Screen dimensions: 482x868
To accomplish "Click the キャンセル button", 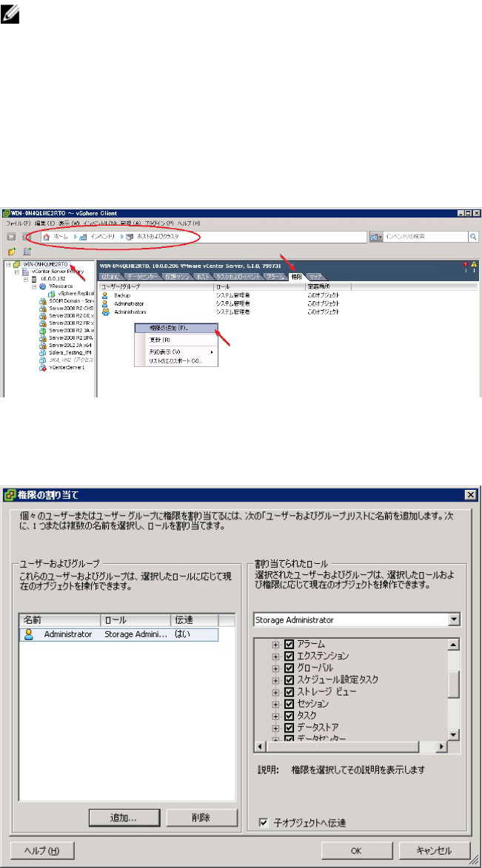I will pos(435,850).
